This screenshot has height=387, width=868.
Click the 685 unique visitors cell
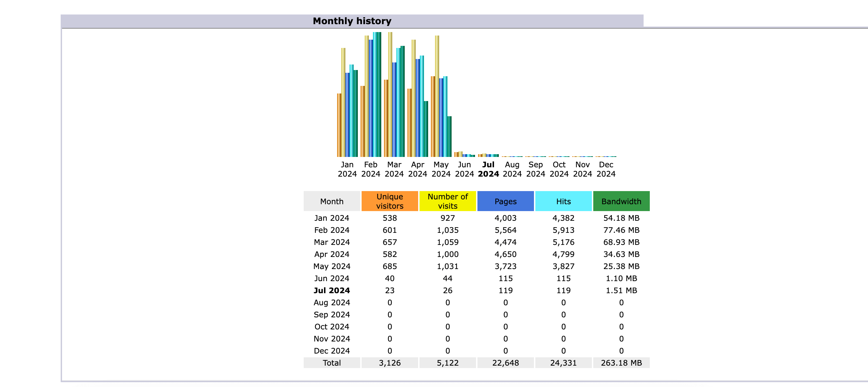coord(390,266)
